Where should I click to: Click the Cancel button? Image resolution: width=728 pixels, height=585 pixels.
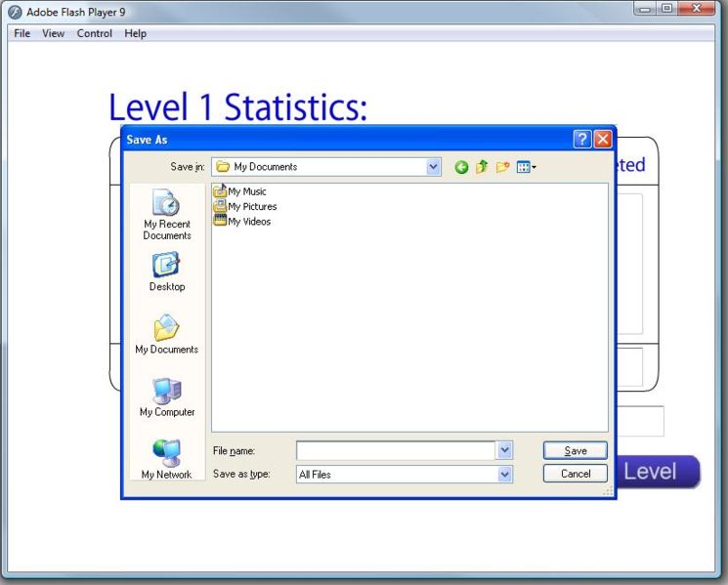576,474
